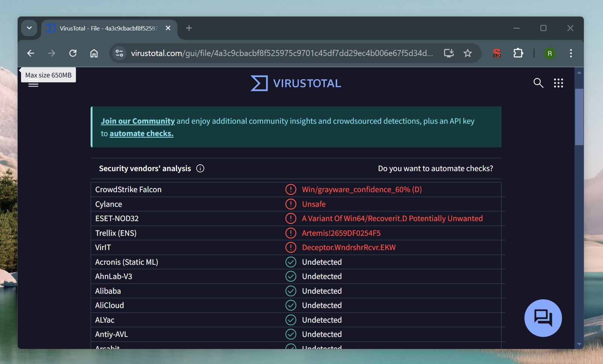This screenshot has height=364, width=603.
Task: Open the SEO extension icon
Action: point(497,53)
